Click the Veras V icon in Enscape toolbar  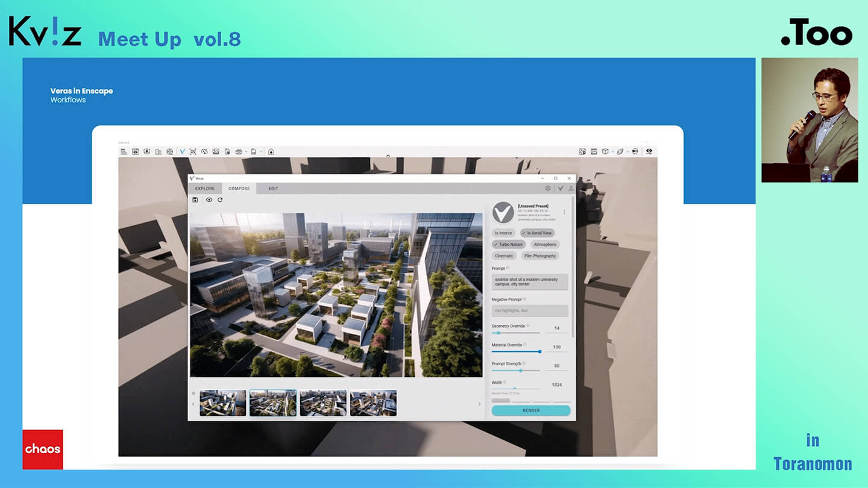point(182,152)
